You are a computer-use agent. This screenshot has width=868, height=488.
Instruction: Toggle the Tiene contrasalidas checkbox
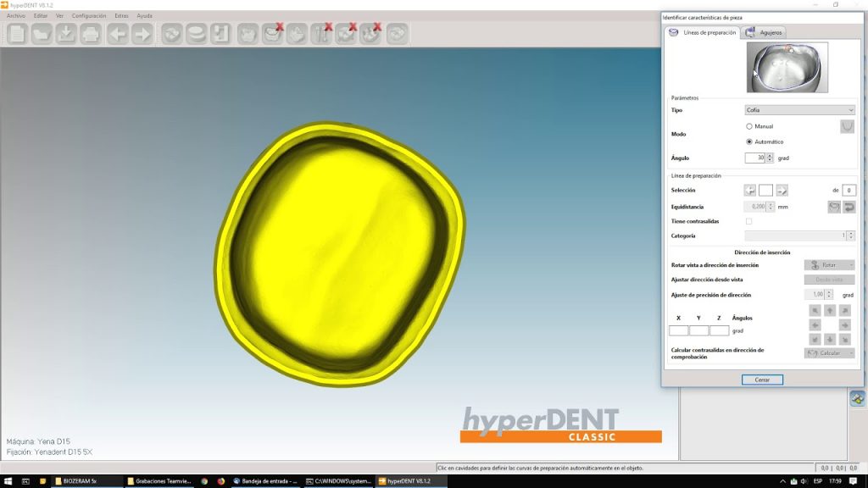(748, 221)
